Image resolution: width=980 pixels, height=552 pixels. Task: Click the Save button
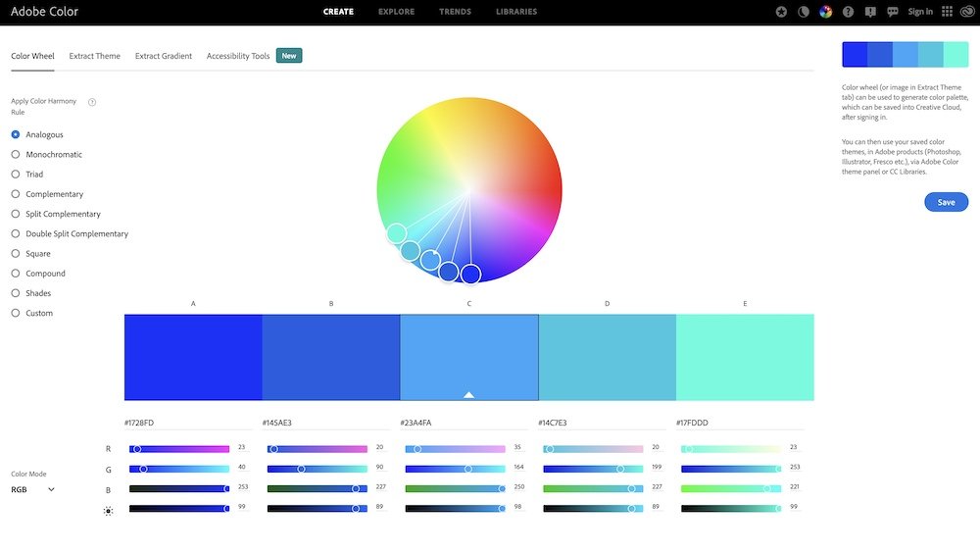947,202
